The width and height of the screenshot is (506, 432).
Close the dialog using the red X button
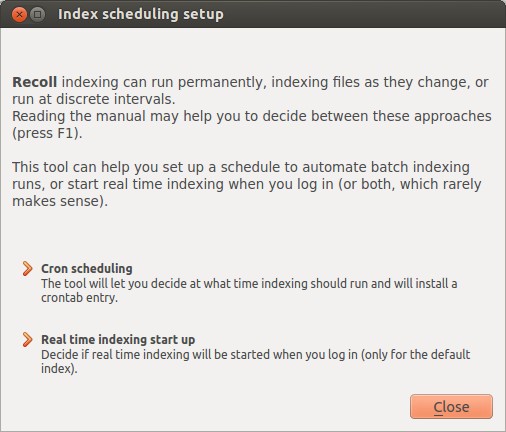click(19, 15)
